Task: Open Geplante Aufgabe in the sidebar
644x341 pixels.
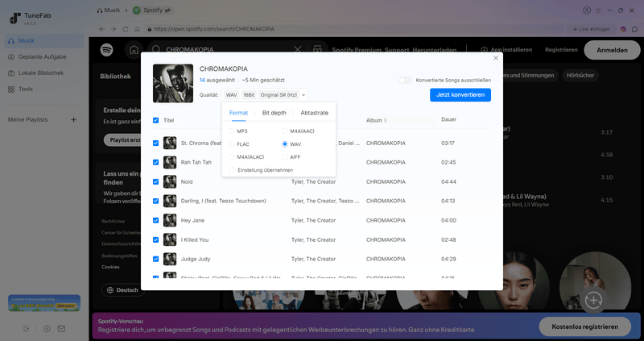Action: click(x=44, y=56)
